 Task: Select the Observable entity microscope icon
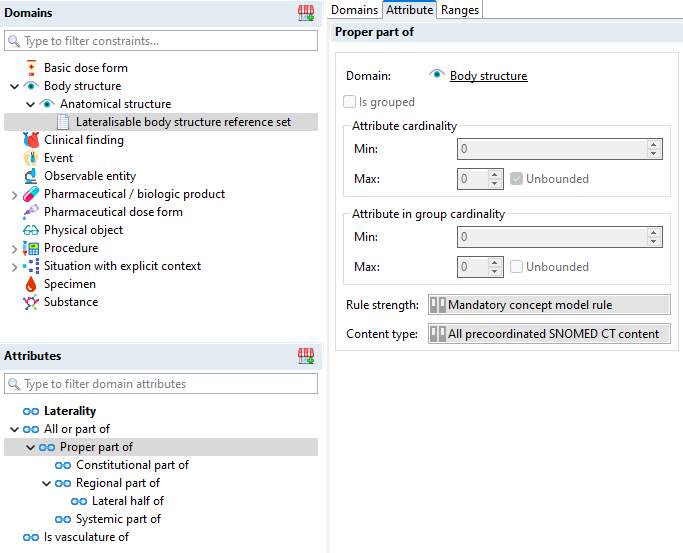pyautogui.click(x=31, y=176)
